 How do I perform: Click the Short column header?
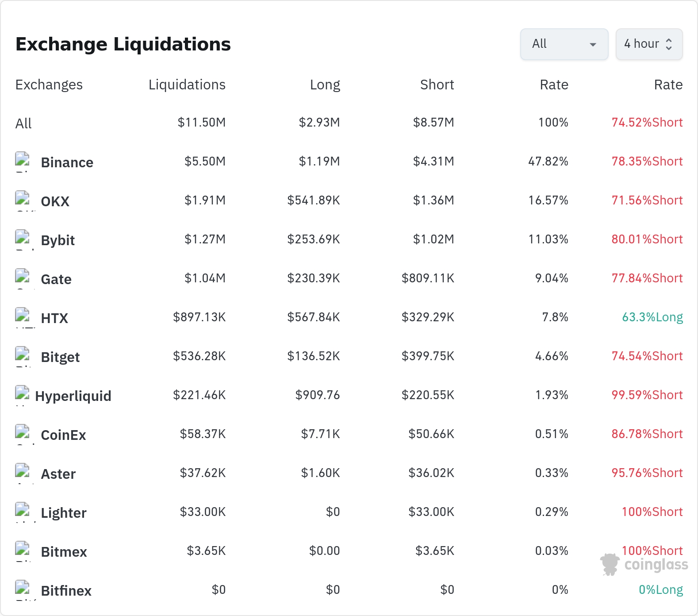click(437, 85)
